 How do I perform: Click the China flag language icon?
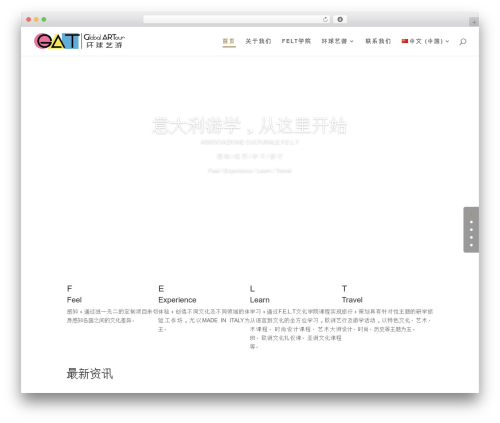[405, 41]
